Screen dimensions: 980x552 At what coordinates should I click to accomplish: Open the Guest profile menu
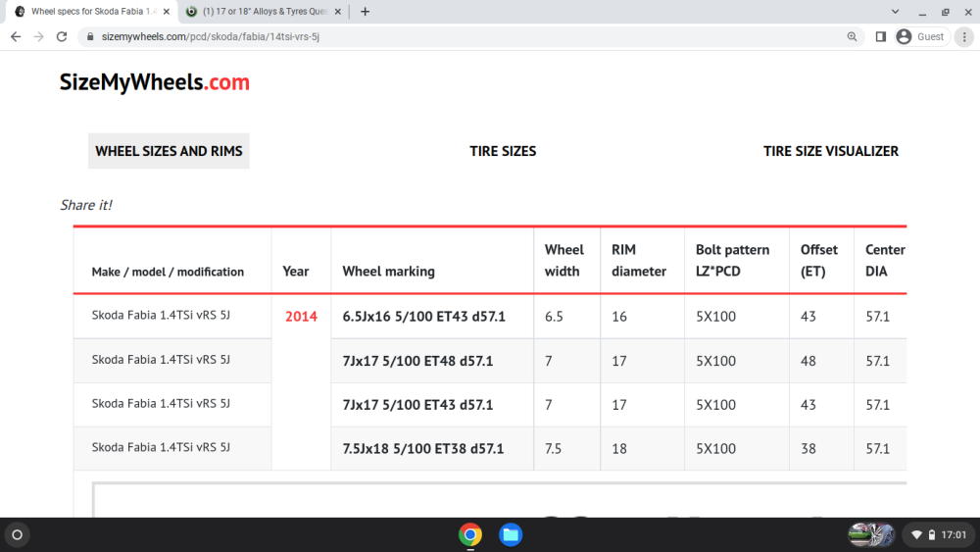coord(921,37)
